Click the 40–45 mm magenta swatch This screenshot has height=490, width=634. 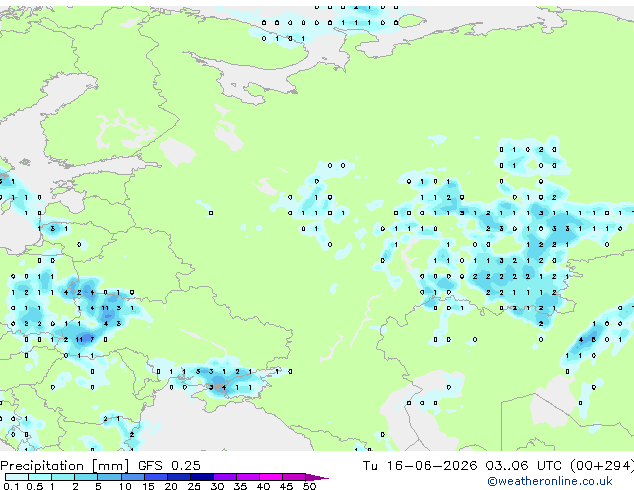coord(271,477)
